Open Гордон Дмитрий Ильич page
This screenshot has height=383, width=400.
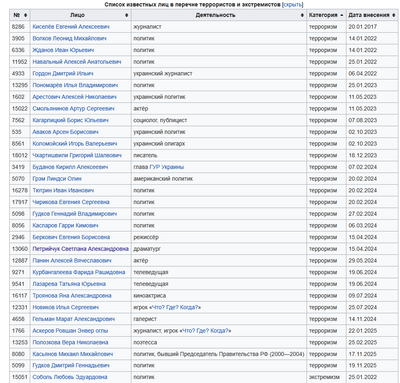click(63, 74)
